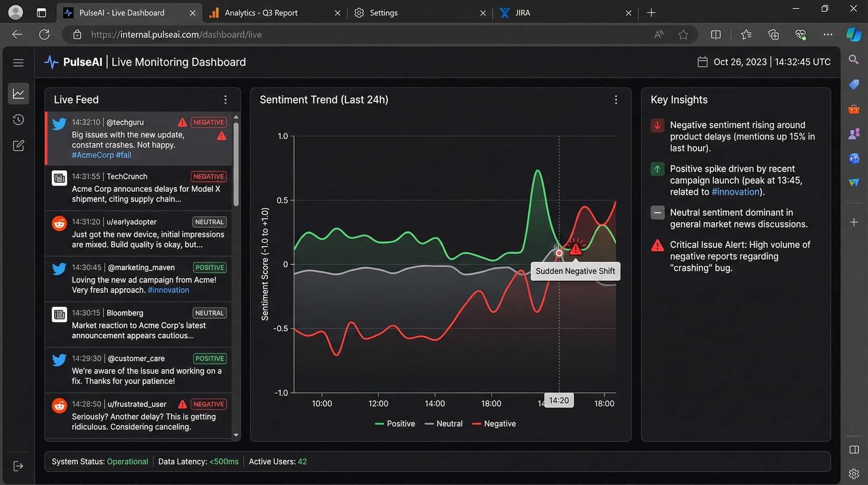Click the Twitter icon on the @marketing_maven post
The height and width of the screenshot is (485, 868).
[59, 269]
